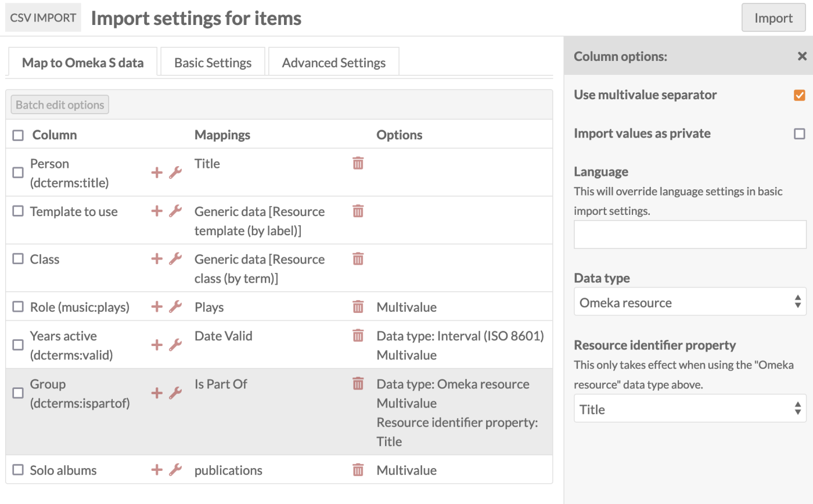Click the Import button
Viewport: 813px width, 504px height.
click(774, 18)
